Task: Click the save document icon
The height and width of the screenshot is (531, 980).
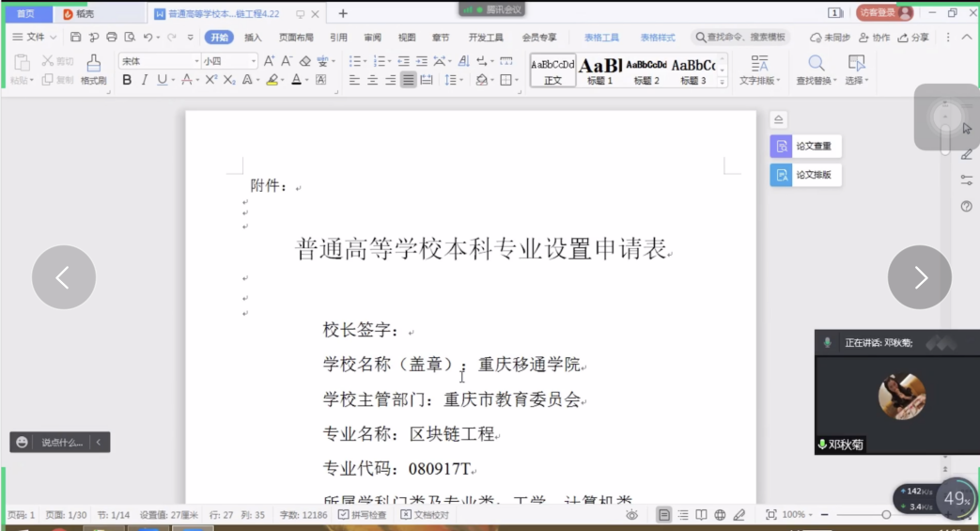Action: [x=76, y=38]
